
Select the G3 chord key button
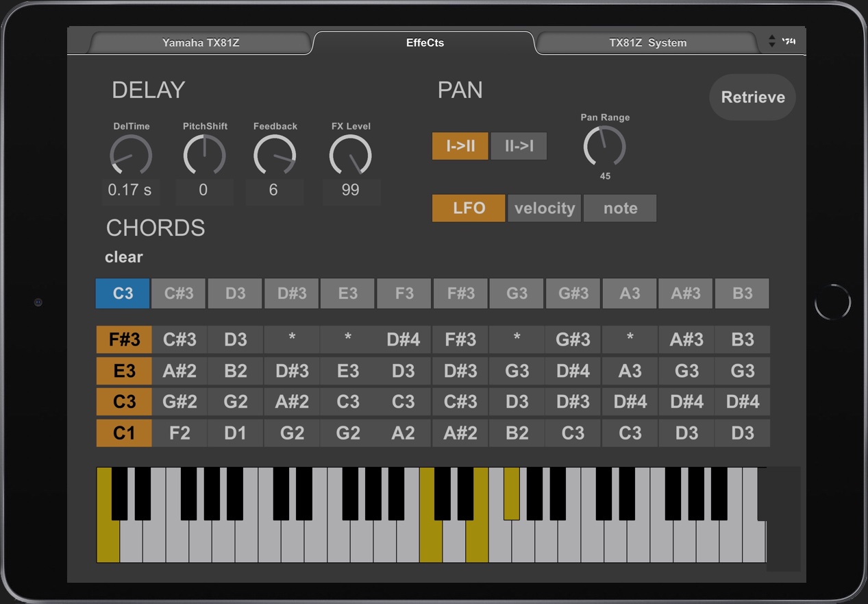517,293
